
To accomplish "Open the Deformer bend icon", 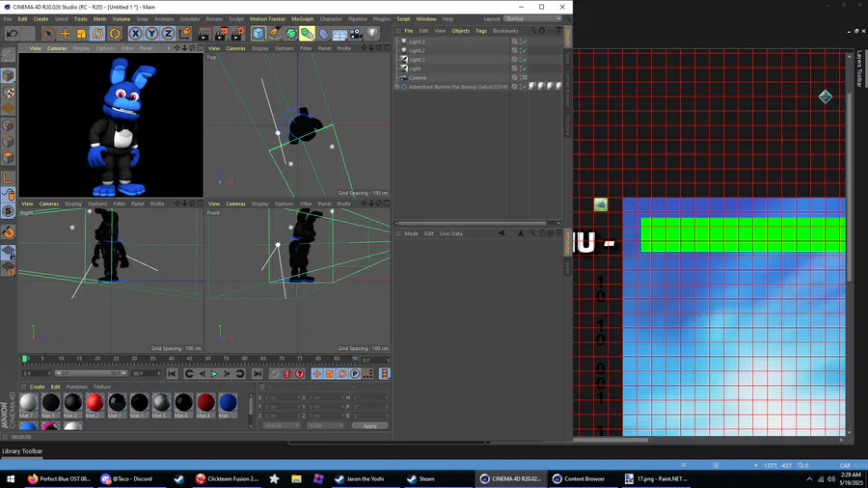I will [x=323, y=34].
